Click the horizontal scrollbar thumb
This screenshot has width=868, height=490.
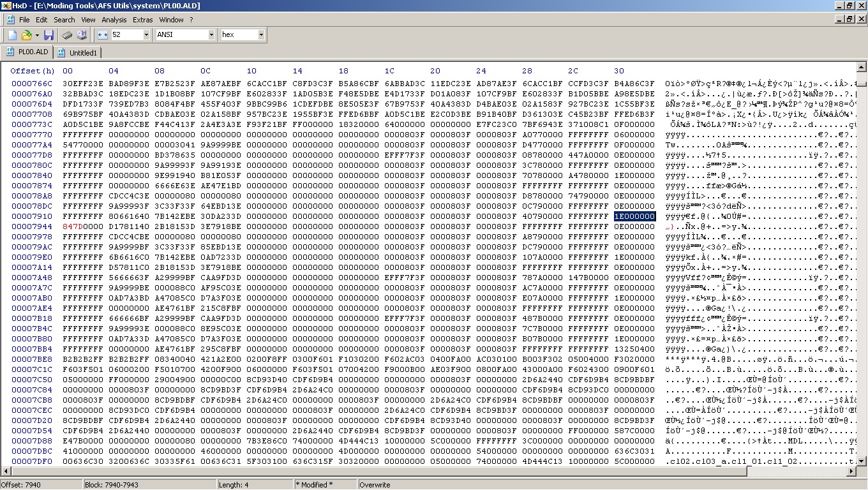point(379,472)
